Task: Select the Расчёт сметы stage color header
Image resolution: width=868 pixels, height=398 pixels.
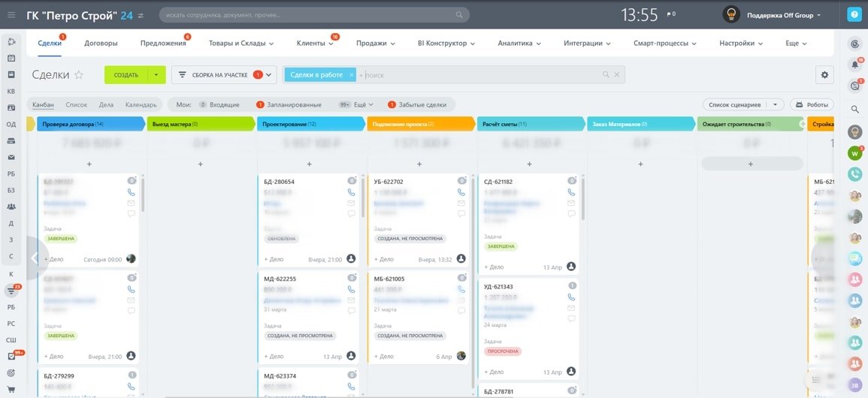Action: (531, 125)
